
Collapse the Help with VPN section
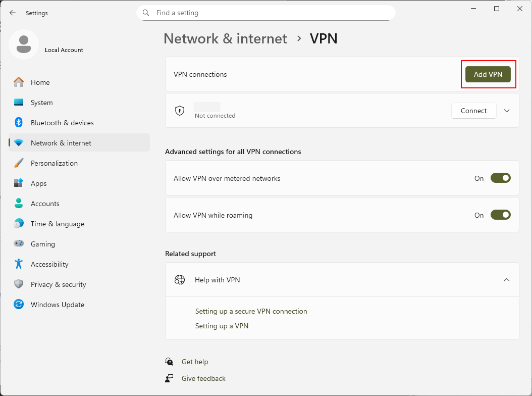(x=507, y=280)
